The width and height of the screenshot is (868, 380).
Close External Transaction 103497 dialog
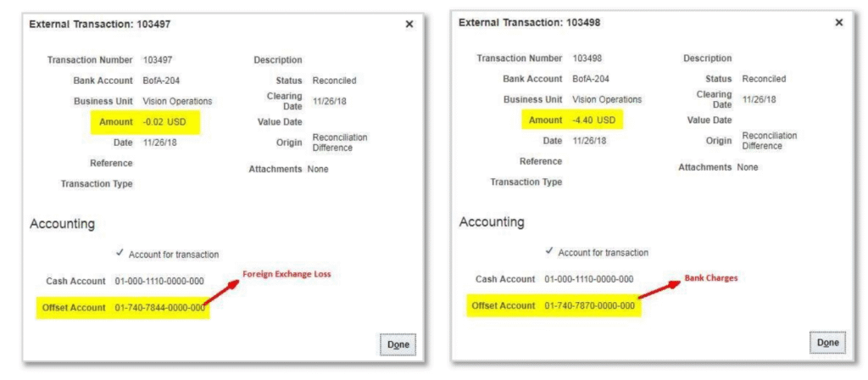pyautogui.click(x=409, y=25)
